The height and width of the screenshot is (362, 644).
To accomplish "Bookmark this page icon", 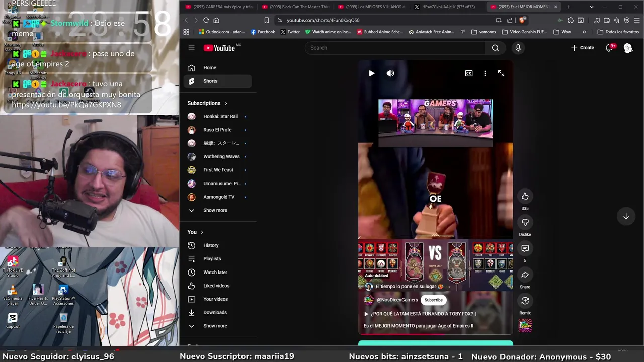I will (x=266, y=20).
